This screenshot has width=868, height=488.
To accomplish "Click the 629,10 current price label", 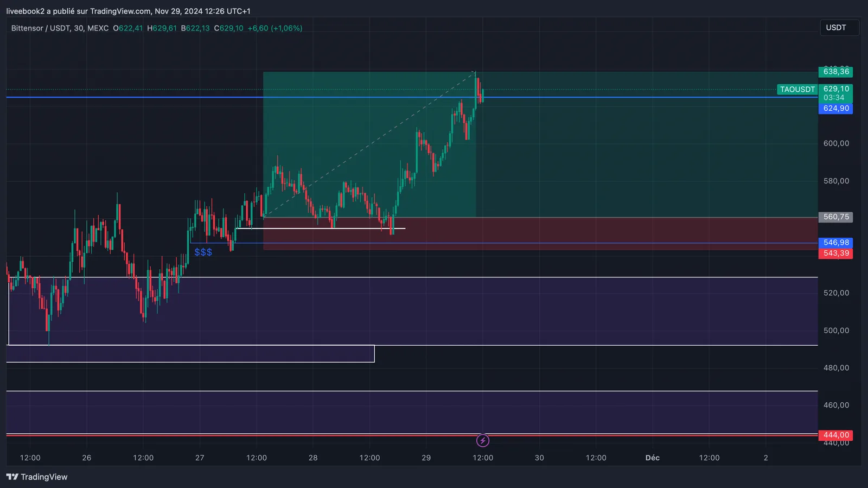I will click(x=835, y=89).
